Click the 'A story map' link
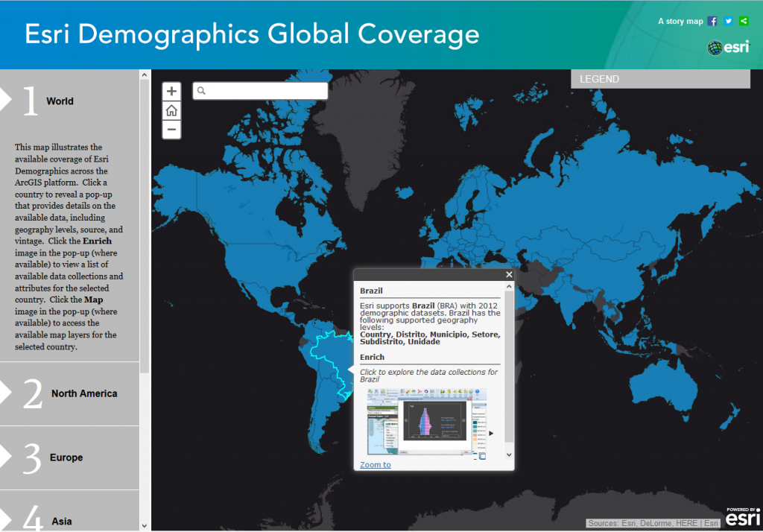The image size is (763, 532). point(680,21)
